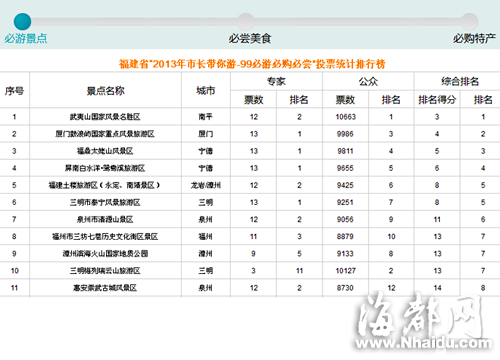The width and height of the screenshot is (500, 360).
Task: Click the teal step circle above 必游景点
Action: click(22, 22)
